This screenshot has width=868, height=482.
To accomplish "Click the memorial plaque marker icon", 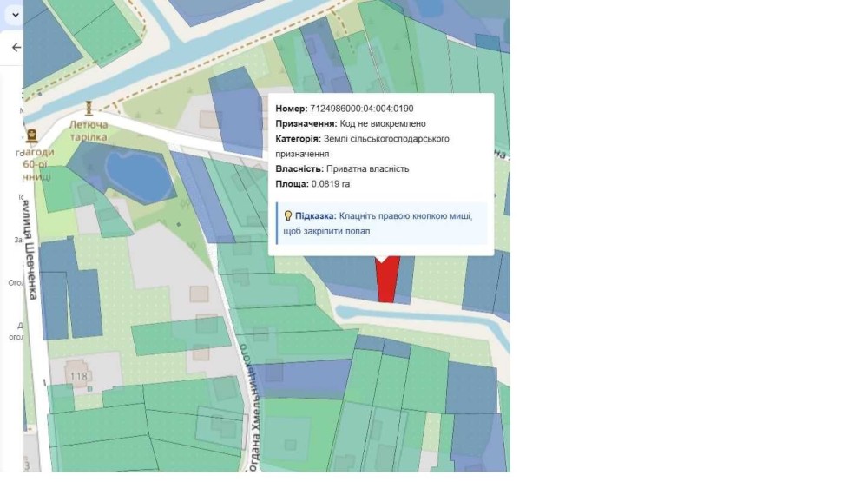I will (x=31, y=135).
